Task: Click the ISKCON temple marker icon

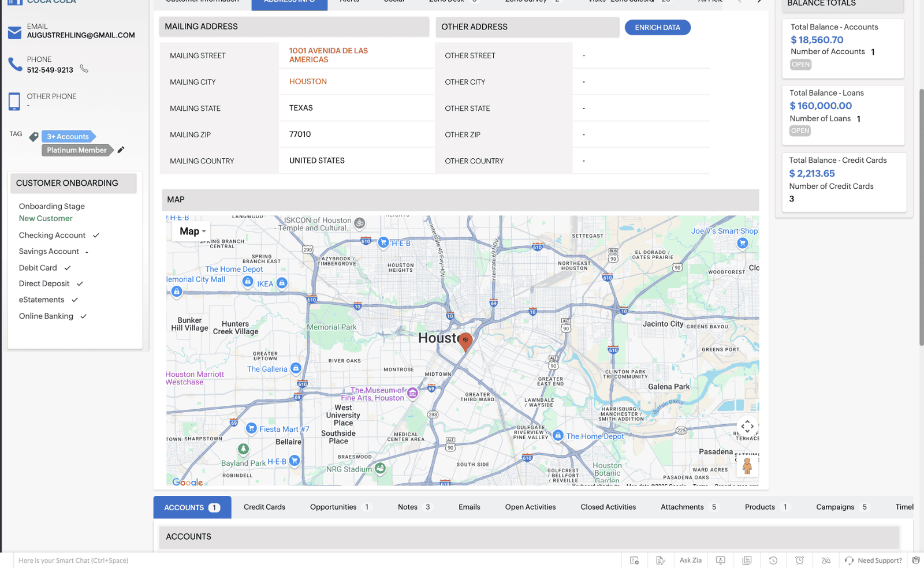Action: click(359, 223)
